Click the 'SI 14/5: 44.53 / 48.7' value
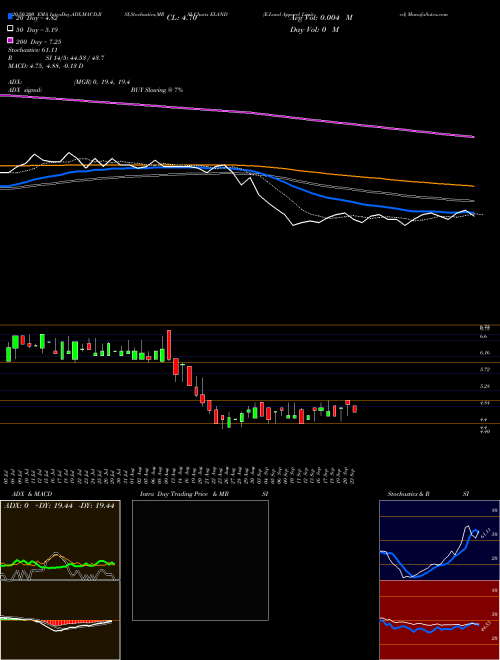The height and width of the screenshot is (660, 500). [x=75, y=58]
